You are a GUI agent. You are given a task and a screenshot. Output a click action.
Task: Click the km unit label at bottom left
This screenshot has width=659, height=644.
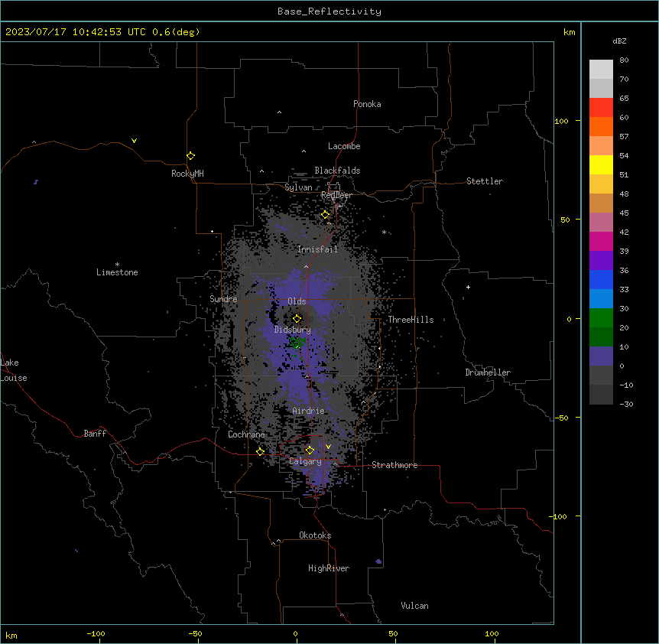click(11, 635)
